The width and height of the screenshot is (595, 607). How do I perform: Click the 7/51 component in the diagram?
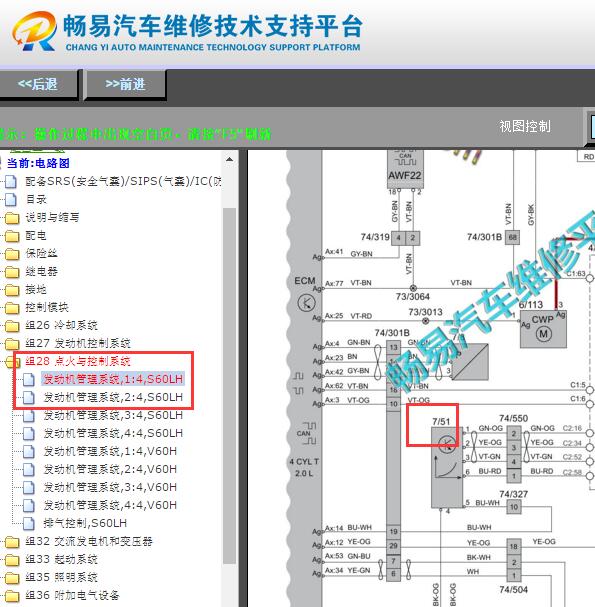[447, 467]
